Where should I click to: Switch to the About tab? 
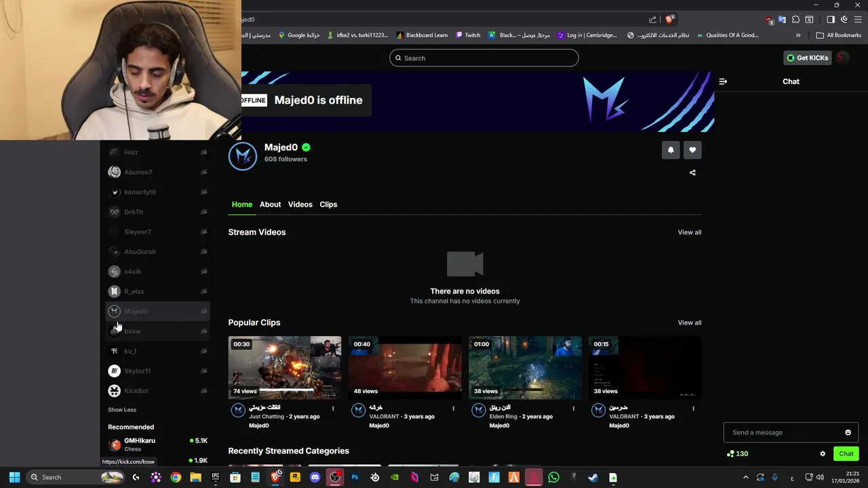pos(270,205)
